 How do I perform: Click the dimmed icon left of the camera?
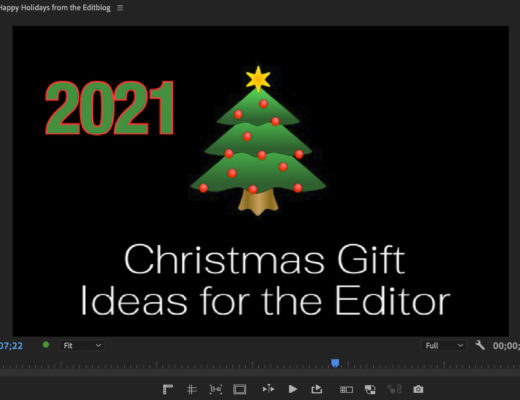pos(394,389)
